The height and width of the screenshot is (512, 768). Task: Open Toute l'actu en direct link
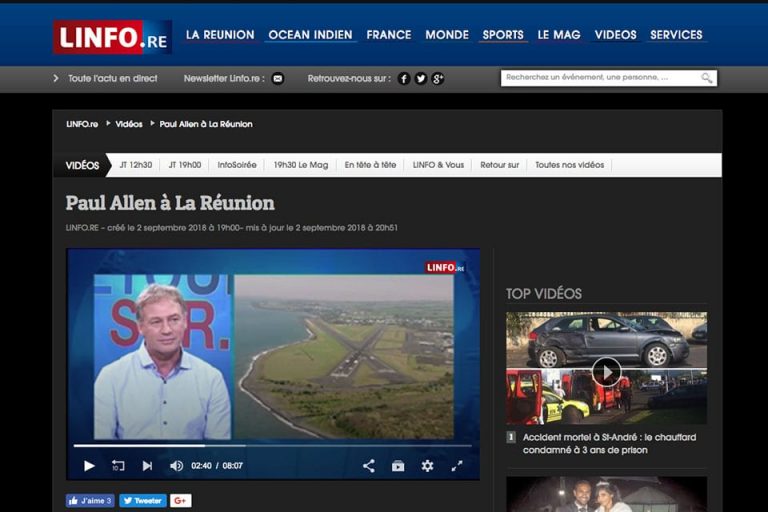[113, 78]
